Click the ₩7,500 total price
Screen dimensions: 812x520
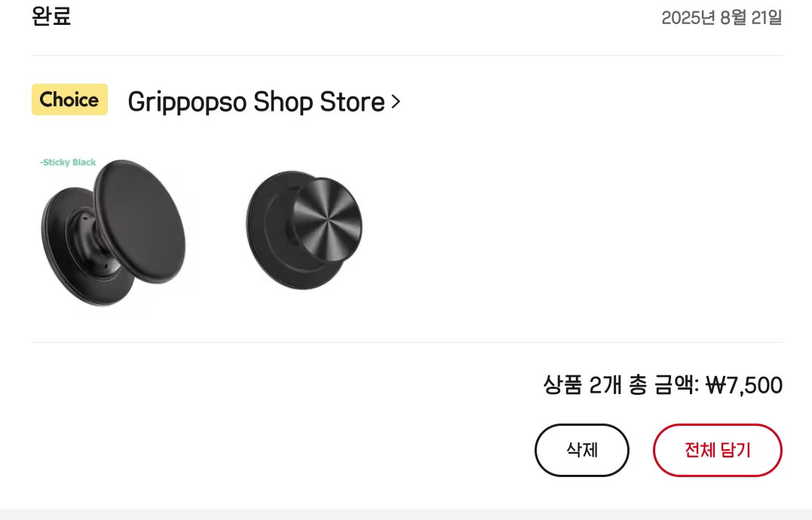click(x=744, y=385)
